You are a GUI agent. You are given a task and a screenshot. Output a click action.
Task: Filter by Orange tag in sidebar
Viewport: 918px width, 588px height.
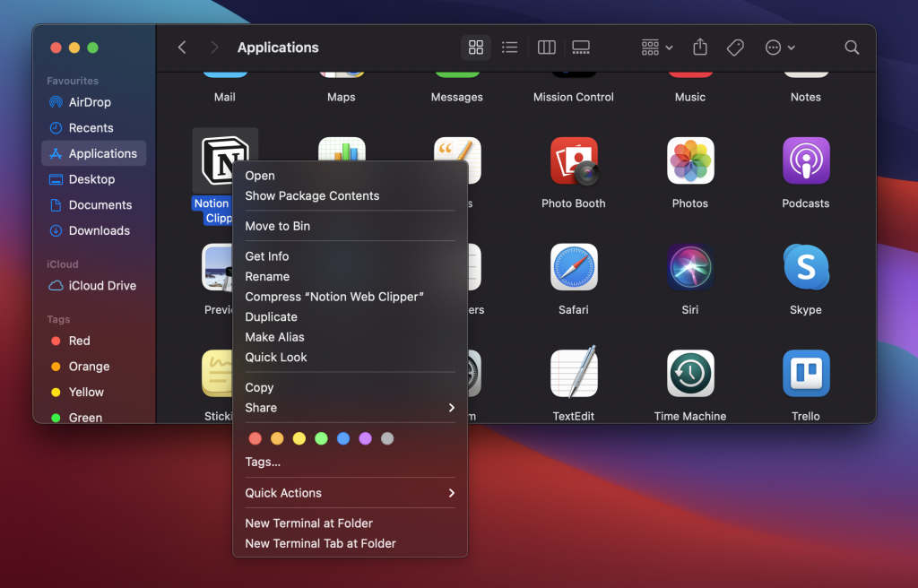tap(93, 367)
